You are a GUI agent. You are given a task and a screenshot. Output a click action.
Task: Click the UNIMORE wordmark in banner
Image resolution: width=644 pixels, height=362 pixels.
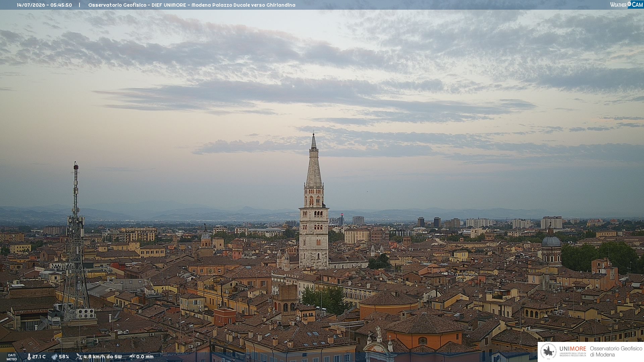(573, 349)
